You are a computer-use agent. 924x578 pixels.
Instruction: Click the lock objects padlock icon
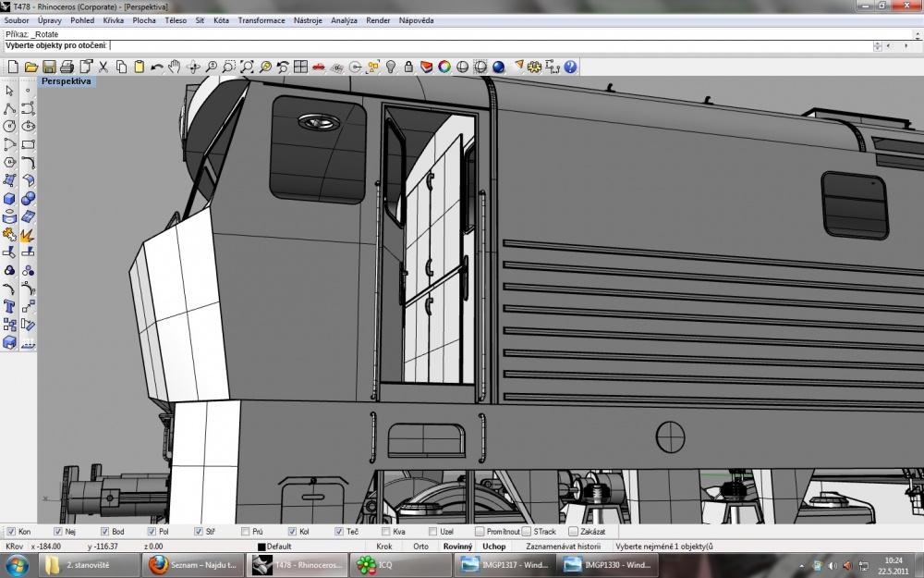[408, 67]
